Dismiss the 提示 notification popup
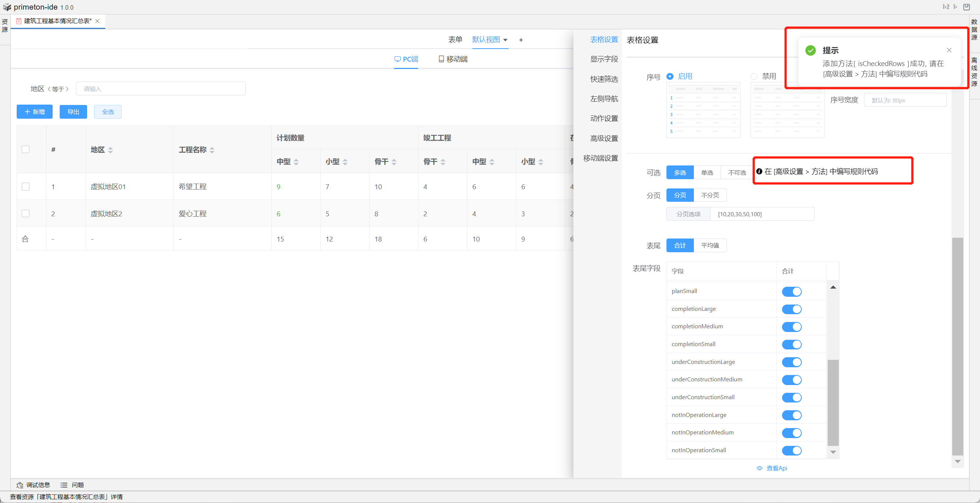Image resolution: width=980 pixels, height=503 pixels. pyautogui.click(x=949, y=50)
